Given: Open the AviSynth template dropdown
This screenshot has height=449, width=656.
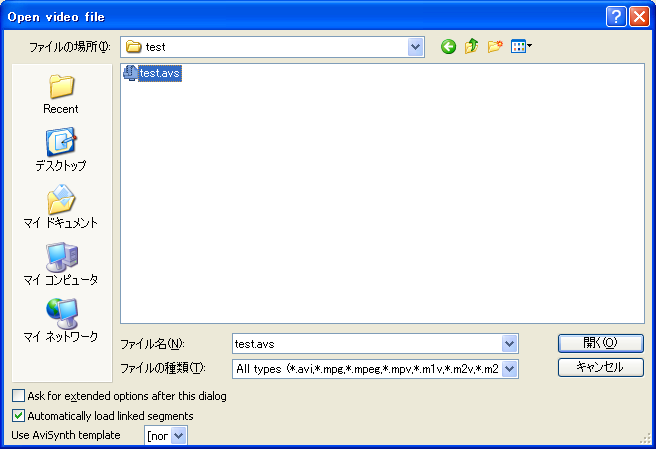Looking at the screenshot, I should click(x=179, y=435).
